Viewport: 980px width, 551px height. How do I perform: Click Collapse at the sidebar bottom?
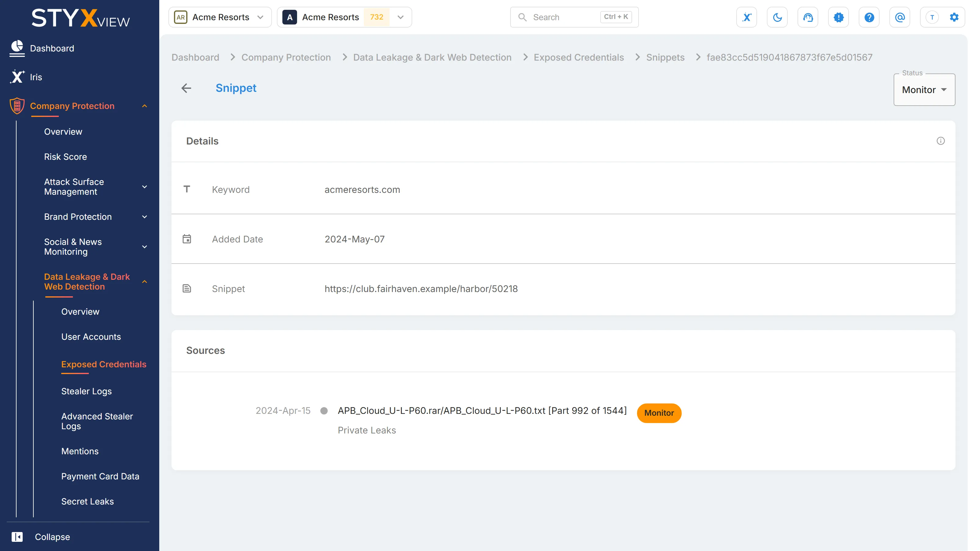pyautogui.click(x=52, y=537)
